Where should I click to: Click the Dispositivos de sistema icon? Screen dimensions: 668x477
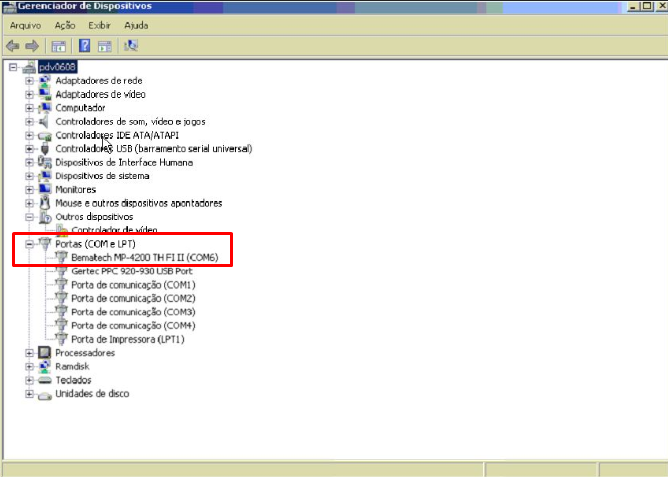(x=45, y=176)
